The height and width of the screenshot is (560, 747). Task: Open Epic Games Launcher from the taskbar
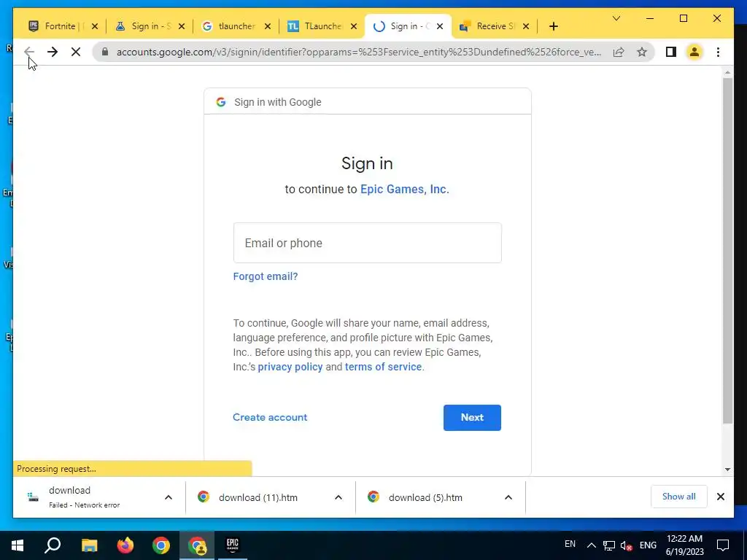(x=233, y=545)
